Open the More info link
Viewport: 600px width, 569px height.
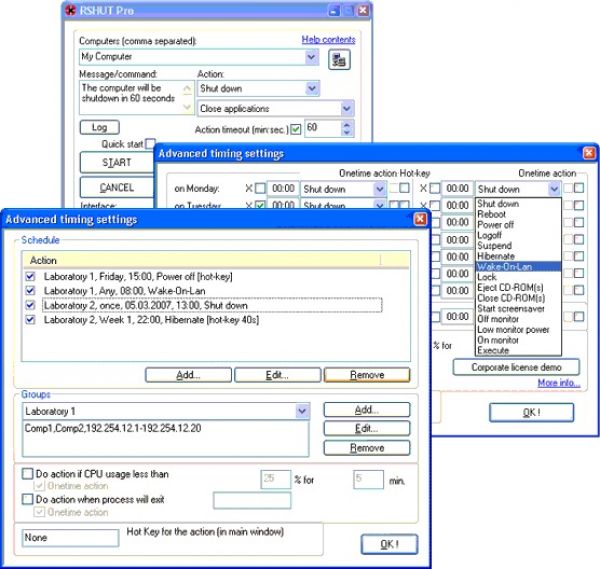click(x=559, y=383)
